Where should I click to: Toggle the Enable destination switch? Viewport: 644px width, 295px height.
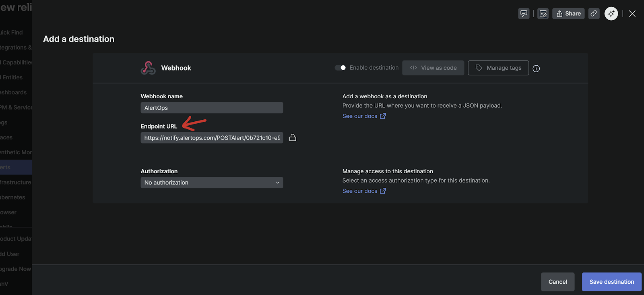point(341,68)
